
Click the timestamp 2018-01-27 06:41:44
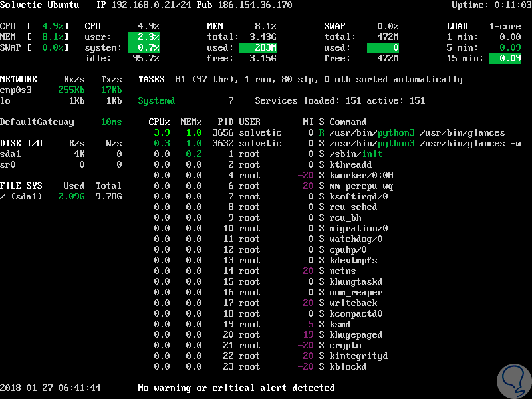(51, 388)
